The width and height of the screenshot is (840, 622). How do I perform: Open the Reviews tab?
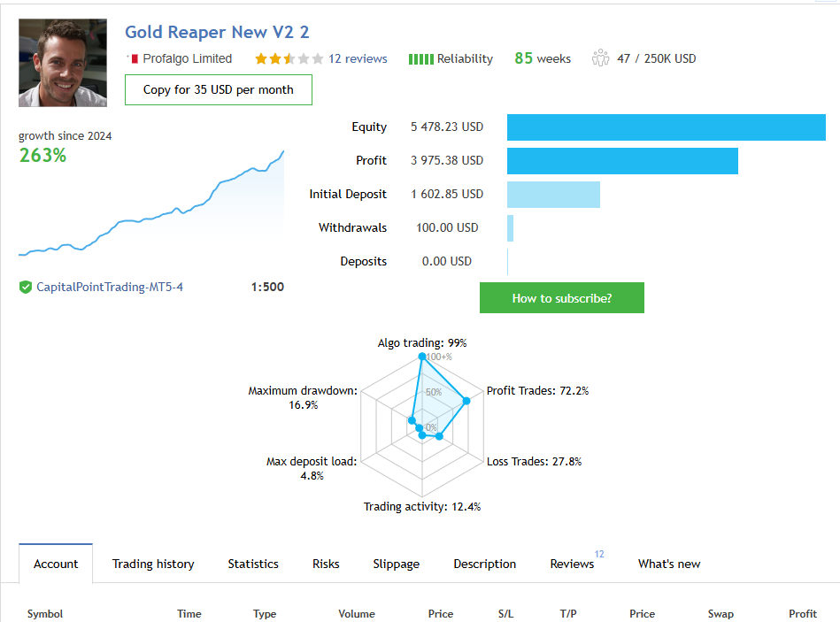[x=572, y=564]
